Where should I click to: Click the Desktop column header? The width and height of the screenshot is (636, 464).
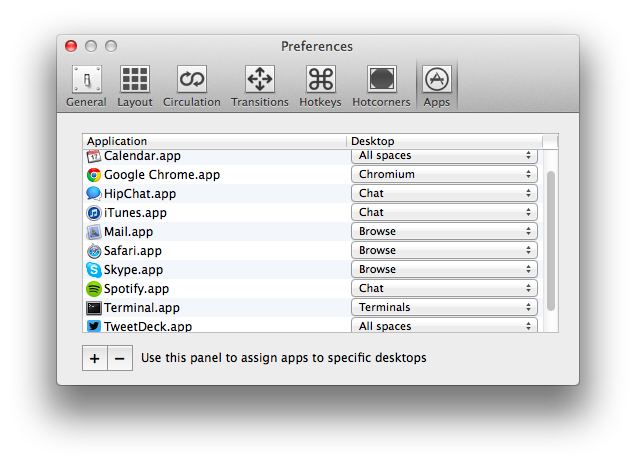pyautogui.click(x=444, y=141)
